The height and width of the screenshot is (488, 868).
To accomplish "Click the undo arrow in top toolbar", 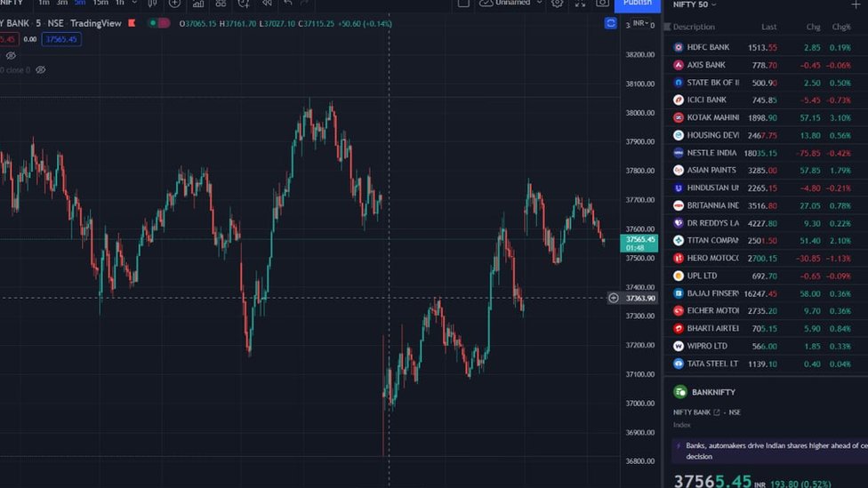I will pyautogui.click(x=287, y=4).
